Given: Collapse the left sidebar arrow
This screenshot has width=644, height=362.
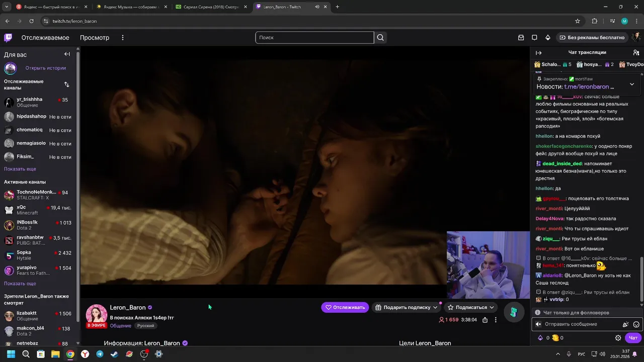Looking at the screenshot, I should pyautogui.click(x=67, y=54).
